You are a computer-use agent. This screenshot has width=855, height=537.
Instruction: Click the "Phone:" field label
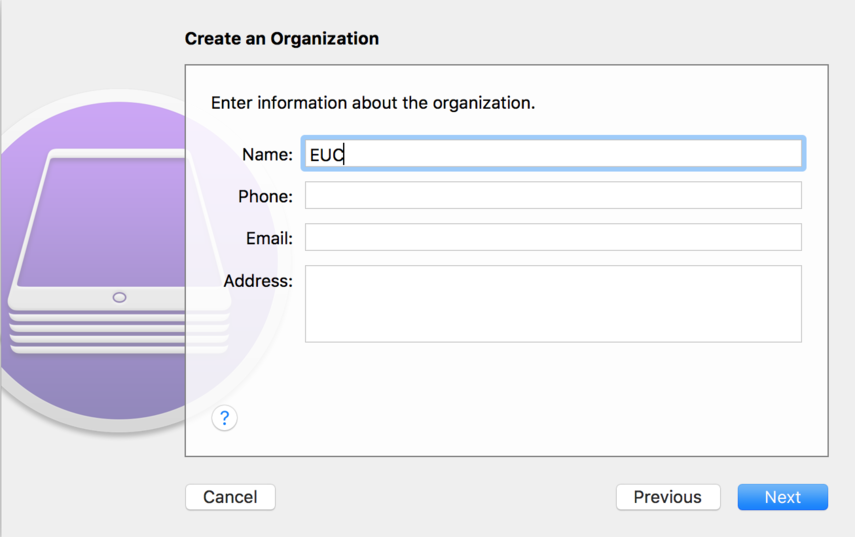tap(265, 197)
